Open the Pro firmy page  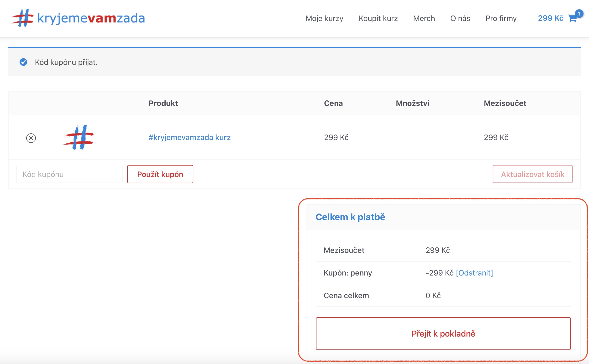click(x=501, y=18)
